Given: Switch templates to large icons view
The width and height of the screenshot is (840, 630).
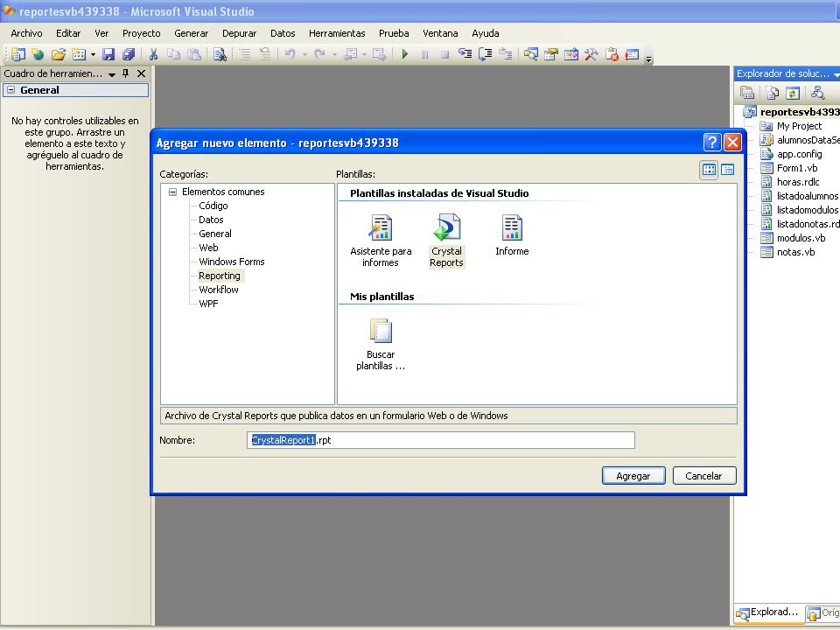Looking at the screenshot, I should click(709, 170).
